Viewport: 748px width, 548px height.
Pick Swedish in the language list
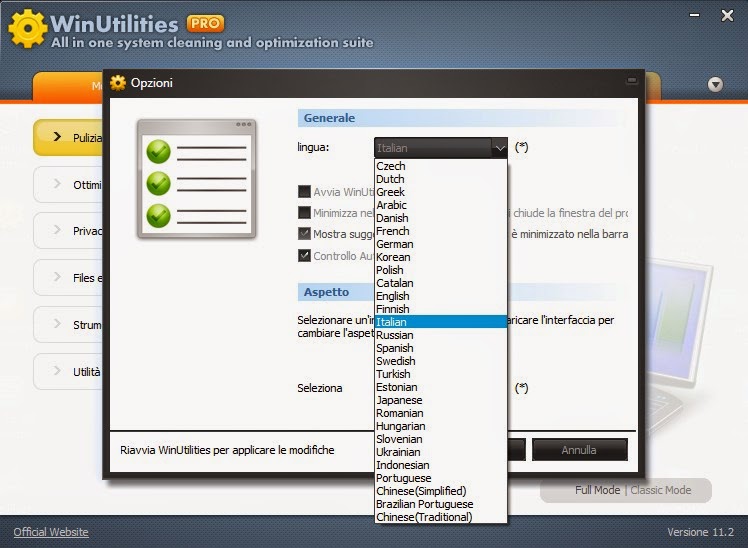[x=440, y=361]
